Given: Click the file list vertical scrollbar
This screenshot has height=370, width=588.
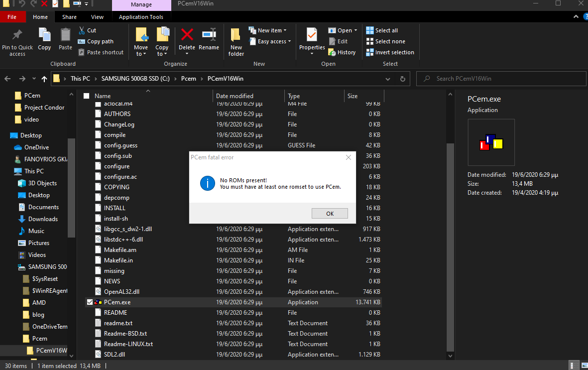Looking at the screenshot, I should click(451, 247).
